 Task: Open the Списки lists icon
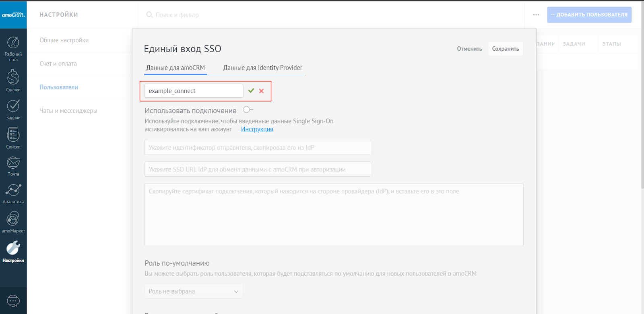(x=13, y=135)
